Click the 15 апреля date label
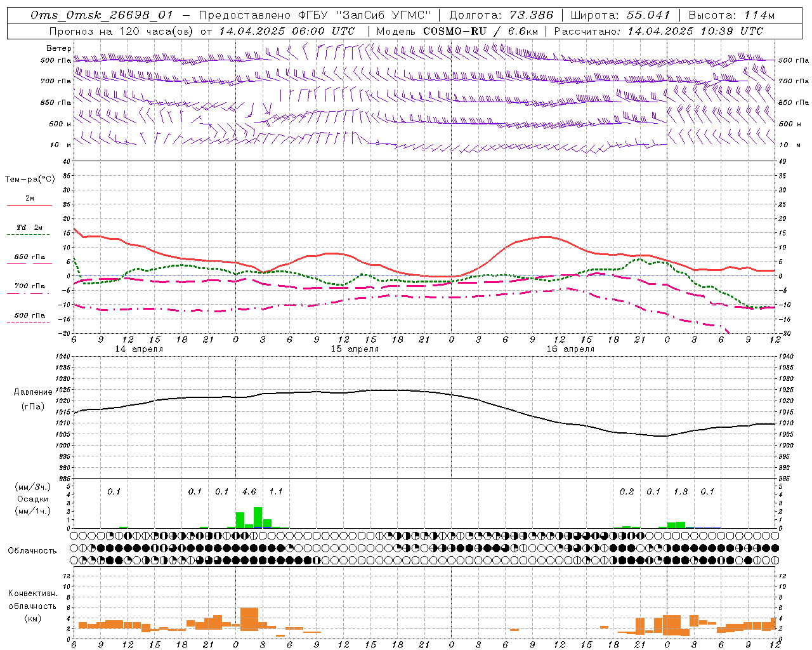The height and width of the screenshot is (650, 812). (x=355, y=349)
